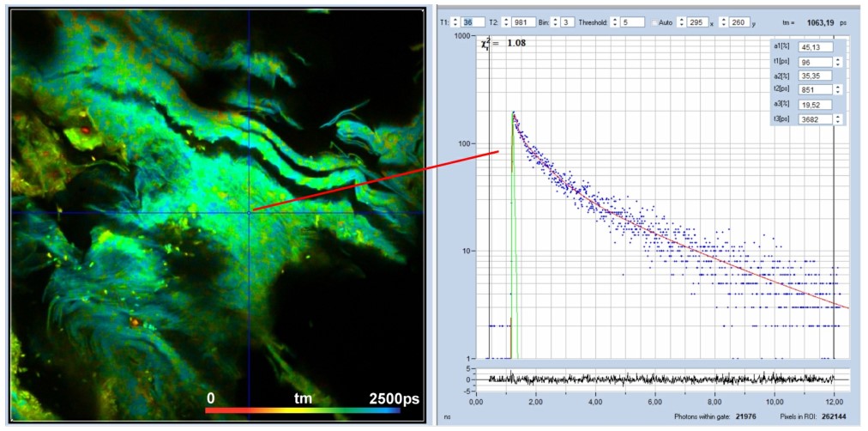This screenshot has height=431, width=868.
Task: Select the a1[%] amplitude field
Action: pos(815,47)
